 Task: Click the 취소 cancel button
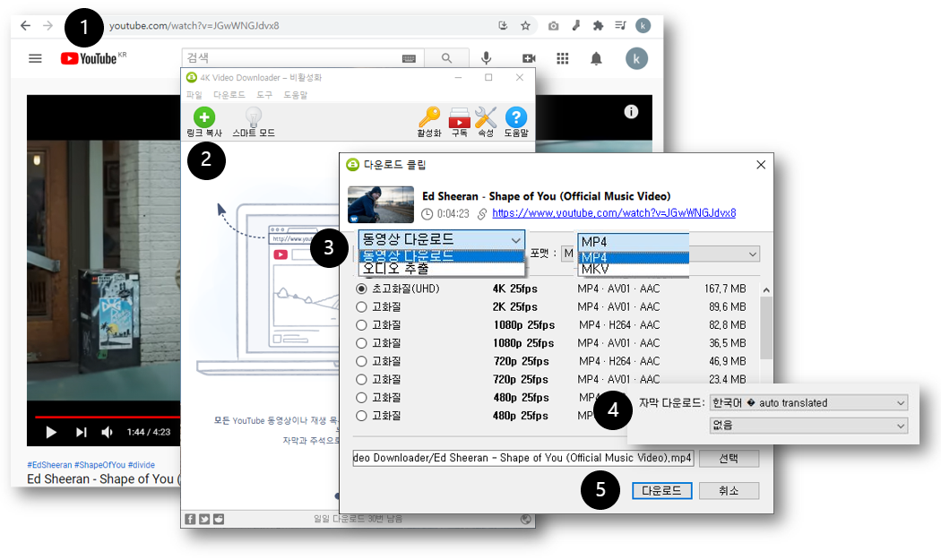tap(729, 490)
